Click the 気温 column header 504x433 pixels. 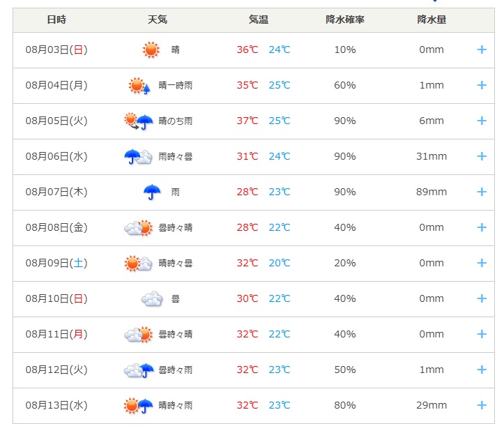[x=259, y=20]
